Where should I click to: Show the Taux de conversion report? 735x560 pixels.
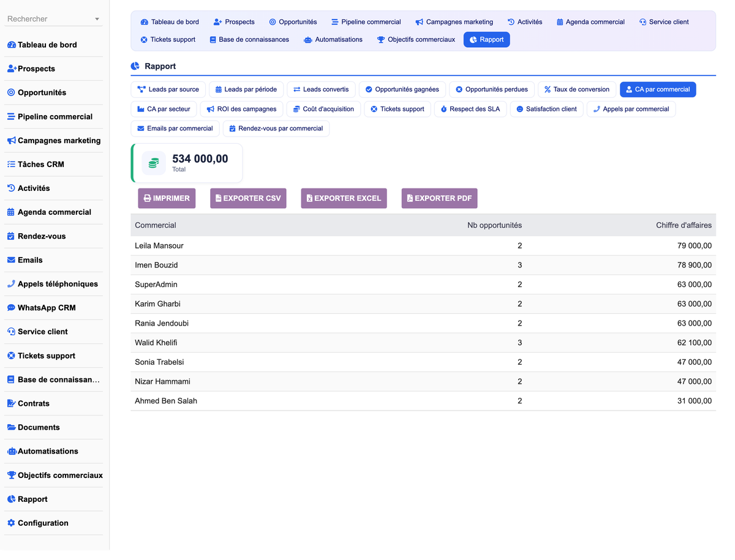pos(576,89)
